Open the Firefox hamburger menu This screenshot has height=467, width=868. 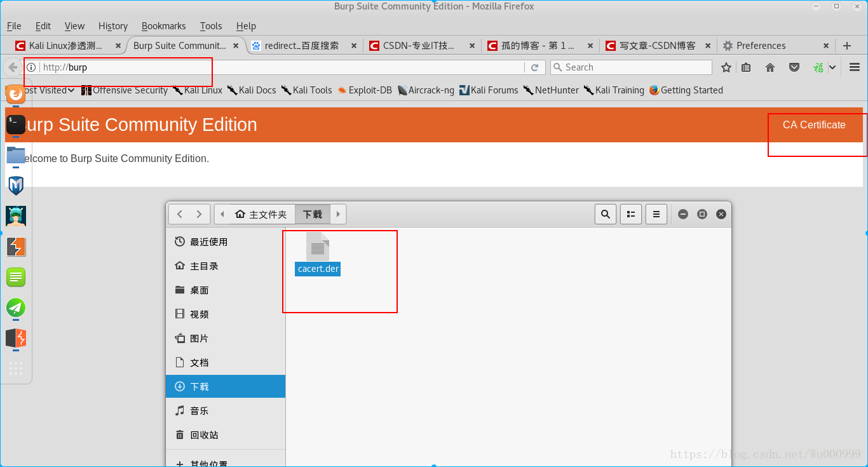click(855, 67)
